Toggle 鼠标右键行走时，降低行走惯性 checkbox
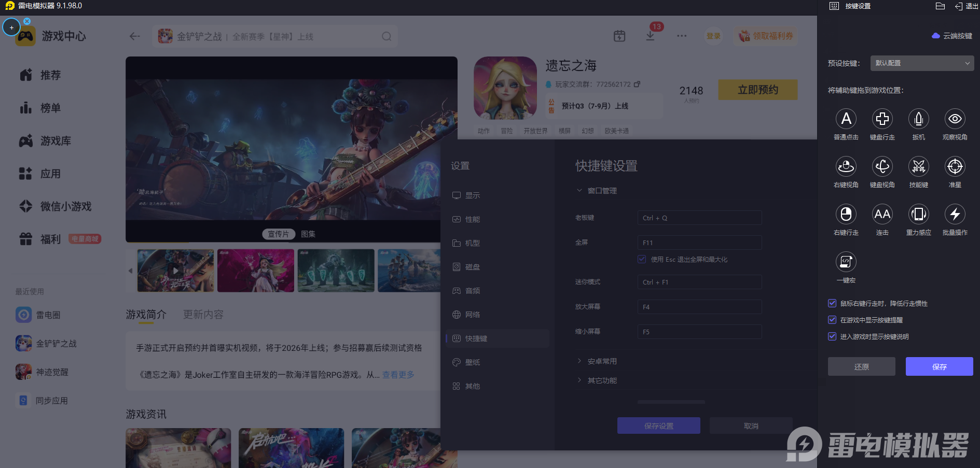 (x=832, y=303)
